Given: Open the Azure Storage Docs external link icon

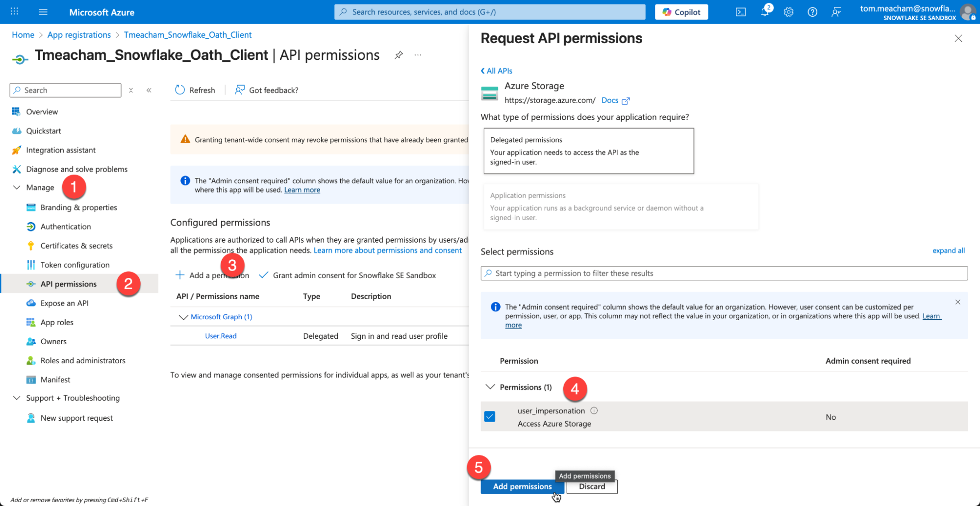Looking at the screenshot, I should (x=626, y=101).
